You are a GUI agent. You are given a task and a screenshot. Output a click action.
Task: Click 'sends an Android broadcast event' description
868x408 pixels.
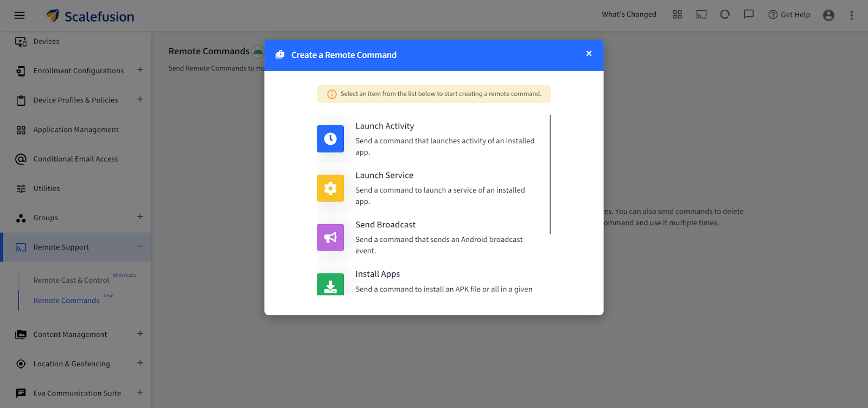(x=439, y=245)
